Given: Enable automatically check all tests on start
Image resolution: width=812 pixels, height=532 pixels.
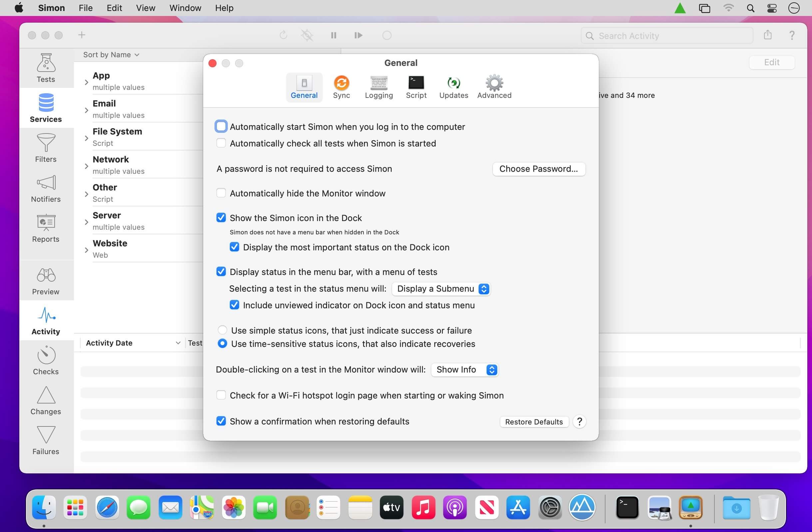Looking at the screenshot, I should [221, 143].
